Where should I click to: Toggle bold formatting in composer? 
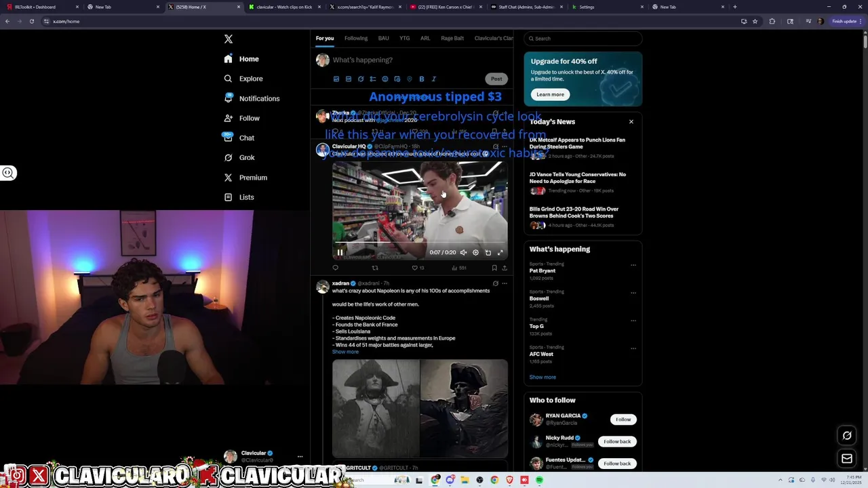422,79
